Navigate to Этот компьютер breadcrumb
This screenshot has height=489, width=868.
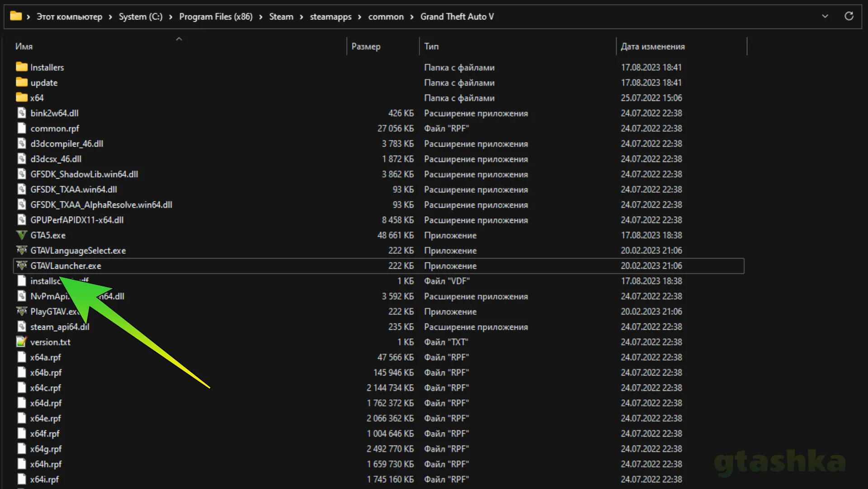point(69,17)
